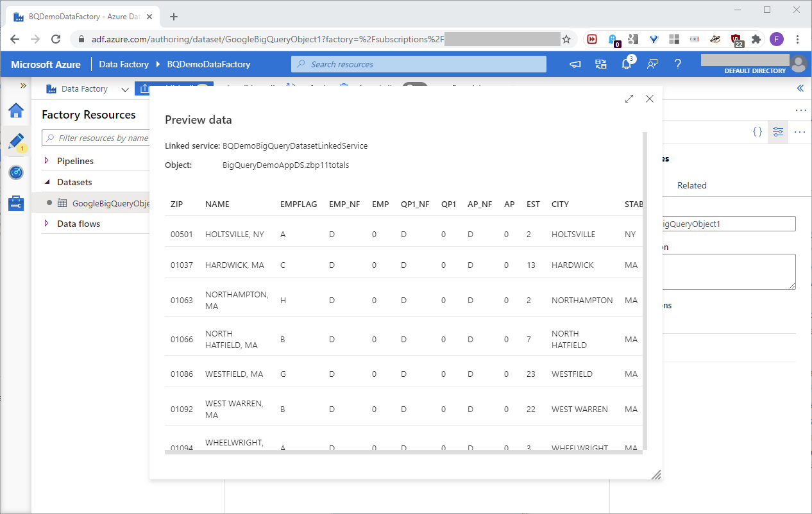The image size is (812, 514).
Task: Open the feedback person icon
Action: [x=652, y=64]
